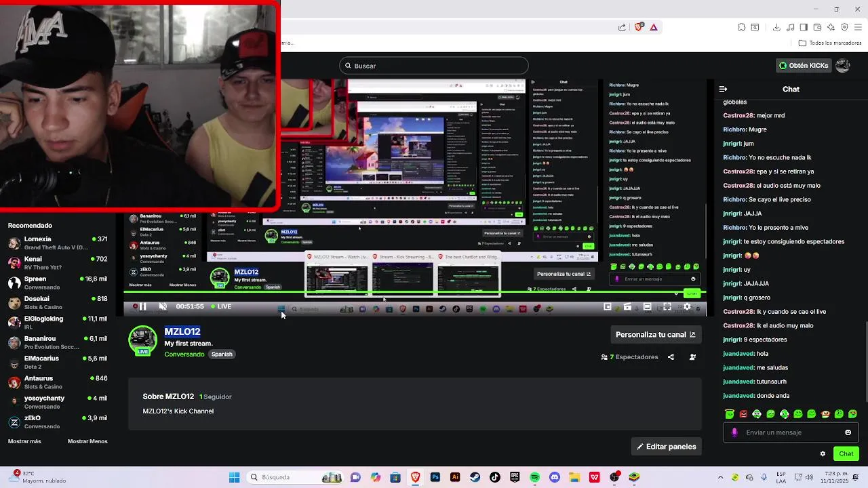The width and height of the screenshot is (868, 488).
Task: Open yosoychanty channel in sidebar
Action: (58, 402)
